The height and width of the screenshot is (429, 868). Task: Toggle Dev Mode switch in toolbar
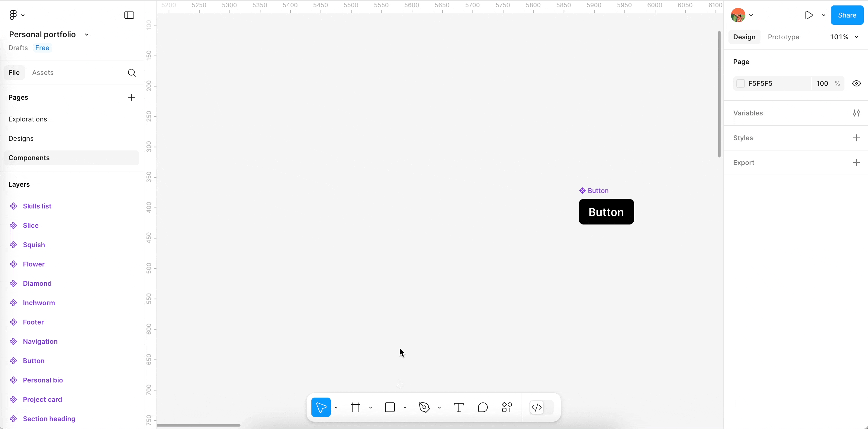pyautogui.click(x=542, y=408)
